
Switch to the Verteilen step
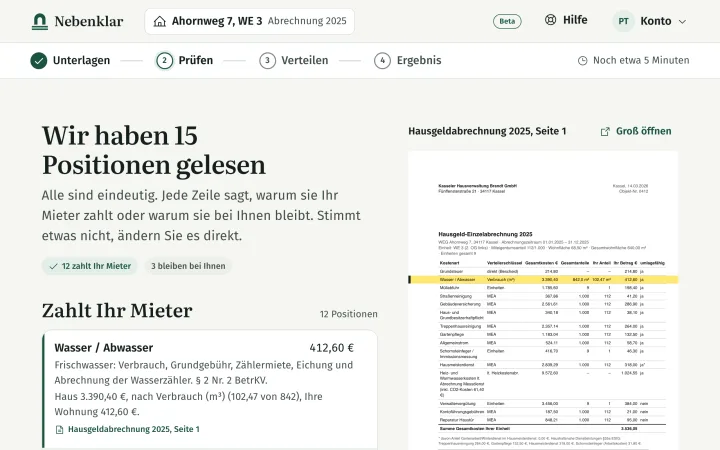coord(304,61)
